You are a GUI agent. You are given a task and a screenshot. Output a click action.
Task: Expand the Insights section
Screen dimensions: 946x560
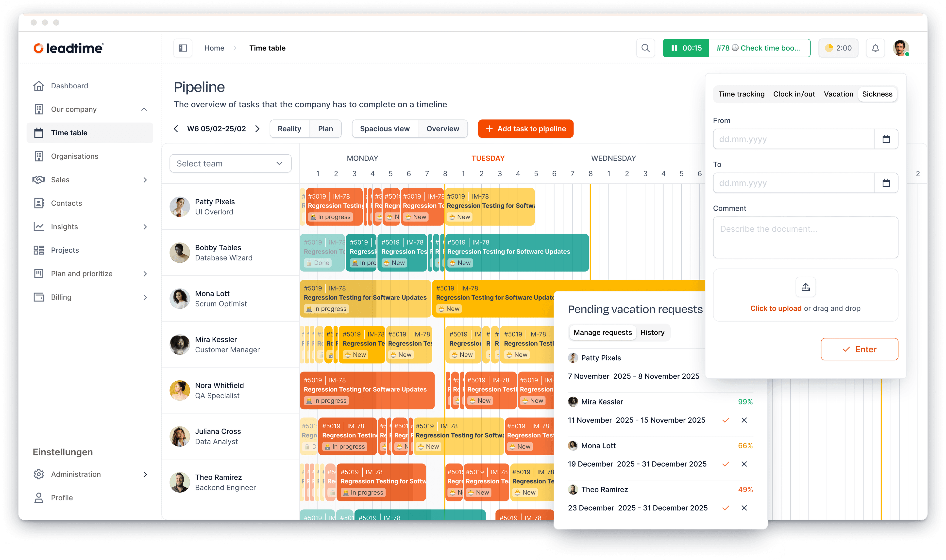pyautogui.click(x=145, y=227)
